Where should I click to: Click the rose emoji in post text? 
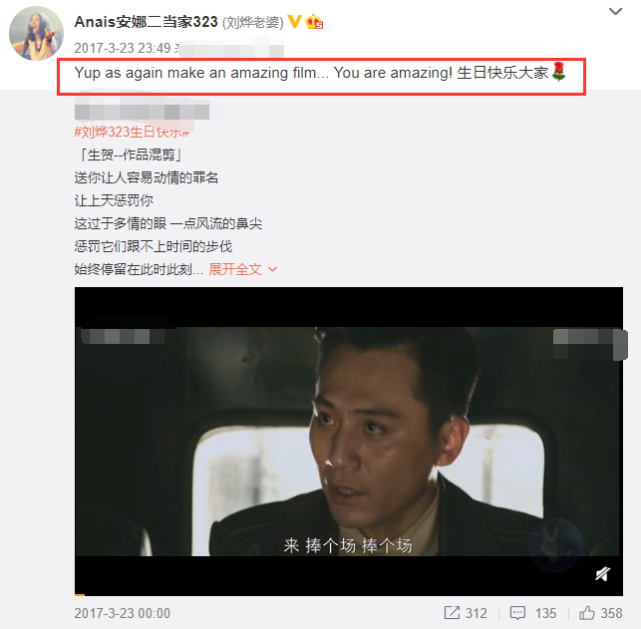pyautogui.click(x=559, y=72)
